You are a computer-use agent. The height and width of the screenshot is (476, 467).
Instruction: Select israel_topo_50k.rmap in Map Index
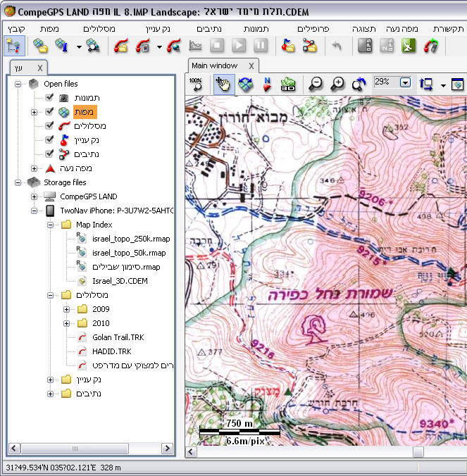tap(128, 253)
